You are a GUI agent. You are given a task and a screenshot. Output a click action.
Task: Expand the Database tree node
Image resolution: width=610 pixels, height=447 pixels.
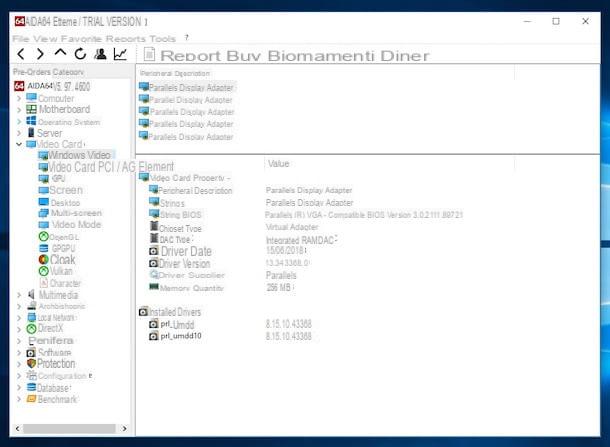click(19, 388)
